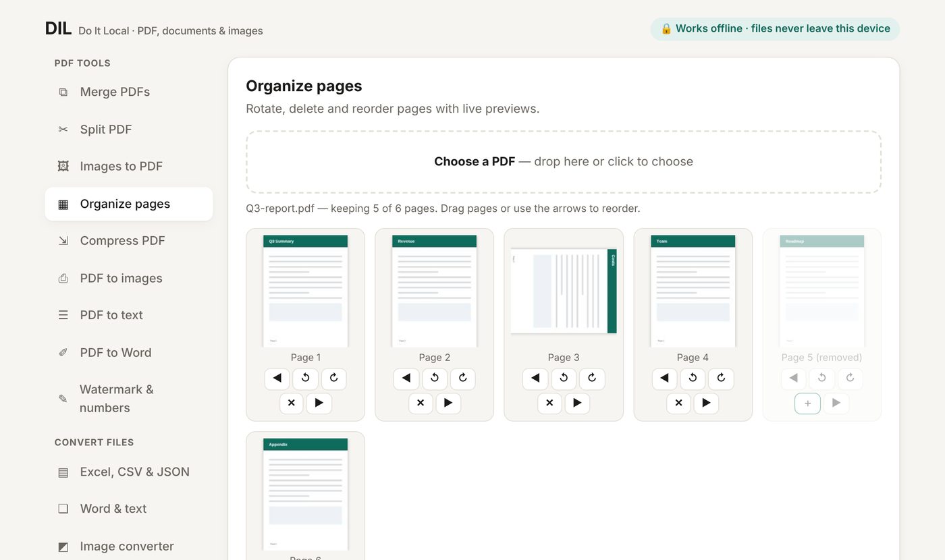Open Excel, CSV & JSON converter
The width and height of the screenshot is (945, 560).
[129, 472]
